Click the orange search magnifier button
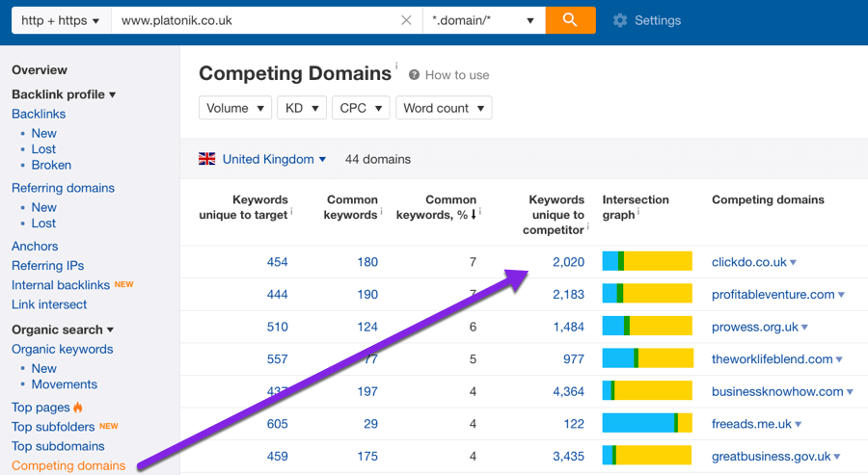 (x=570, y=20)
